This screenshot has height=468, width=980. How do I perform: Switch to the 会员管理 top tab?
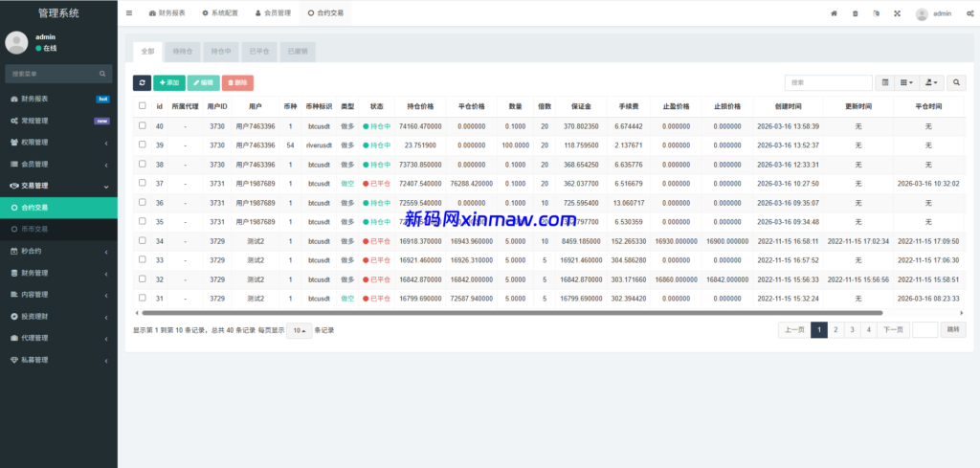pos(273,13)
